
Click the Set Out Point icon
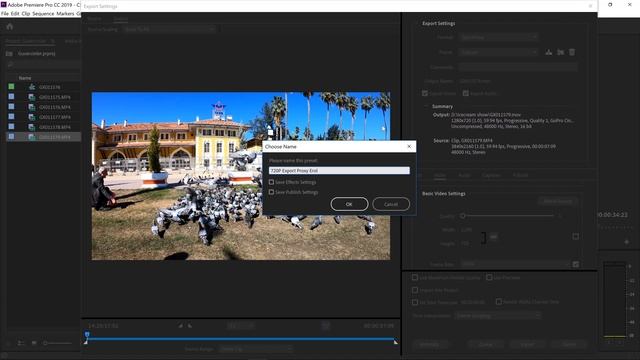190,326
